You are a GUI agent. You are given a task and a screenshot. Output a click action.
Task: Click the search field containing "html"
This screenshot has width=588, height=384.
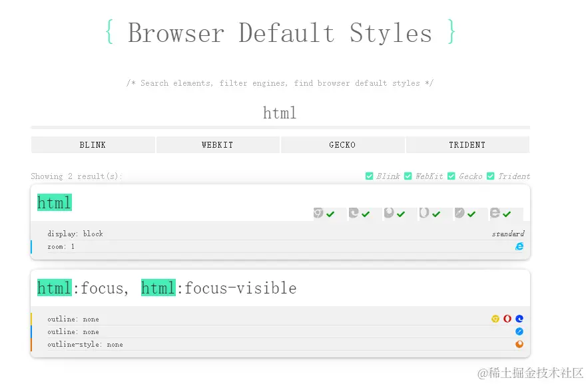point(280,113)
